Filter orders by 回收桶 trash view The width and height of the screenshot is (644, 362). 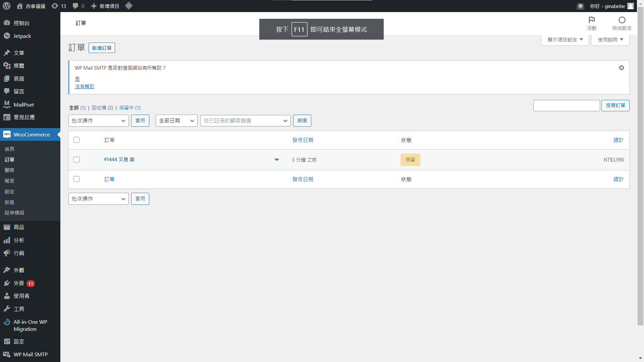[99, 108]
